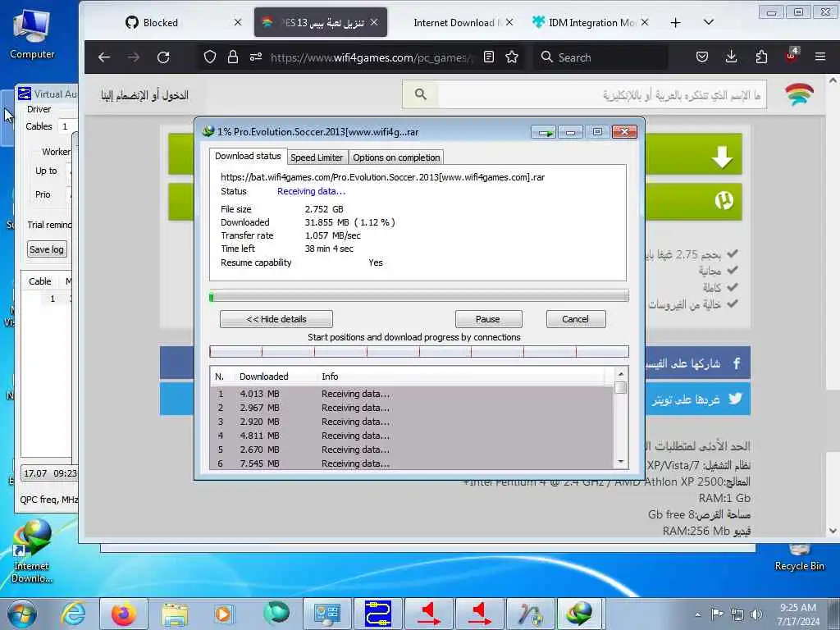This screenshot has height=630, width=840.
Task: Select connection row 1 with 4.013 MB
Action: pyautogui.click(x=412, y=394)
